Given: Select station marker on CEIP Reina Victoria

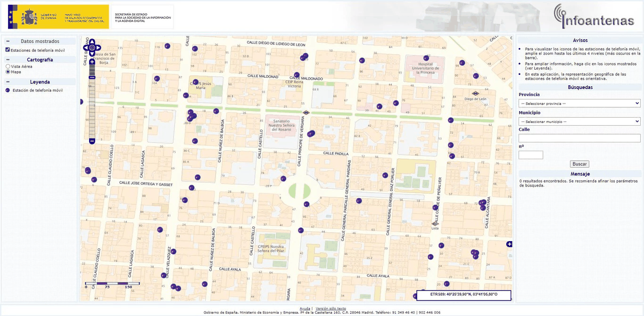Looking at the screenshot, I should point(297,74).
